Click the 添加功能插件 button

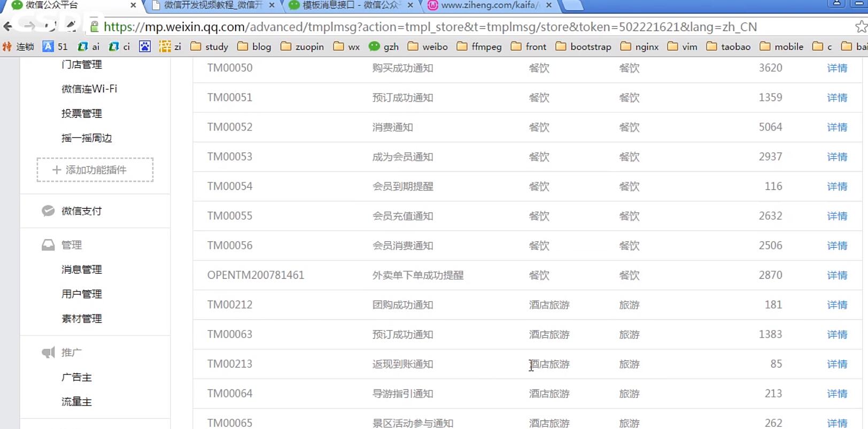(95, 170)
